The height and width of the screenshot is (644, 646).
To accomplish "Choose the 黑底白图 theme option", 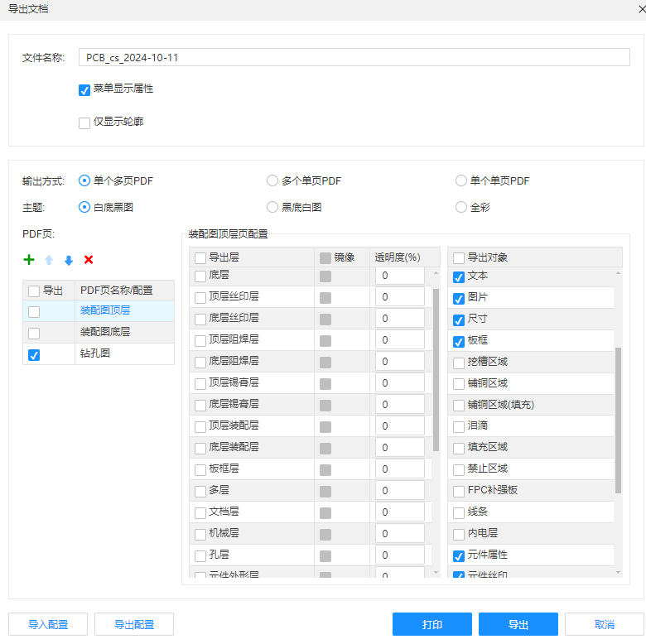I will 272,207.
